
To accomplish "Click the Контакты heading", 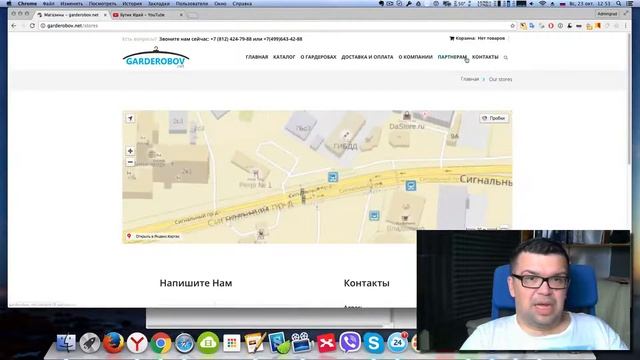I will click(x=367, y=283).
